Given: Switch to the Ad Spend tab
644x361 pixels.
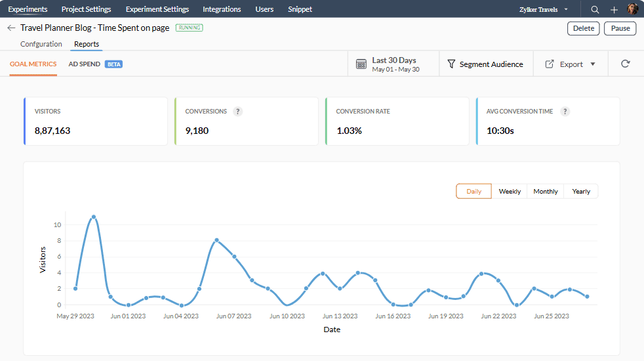Looking at the screenshot, I should [x=84, y=64].
